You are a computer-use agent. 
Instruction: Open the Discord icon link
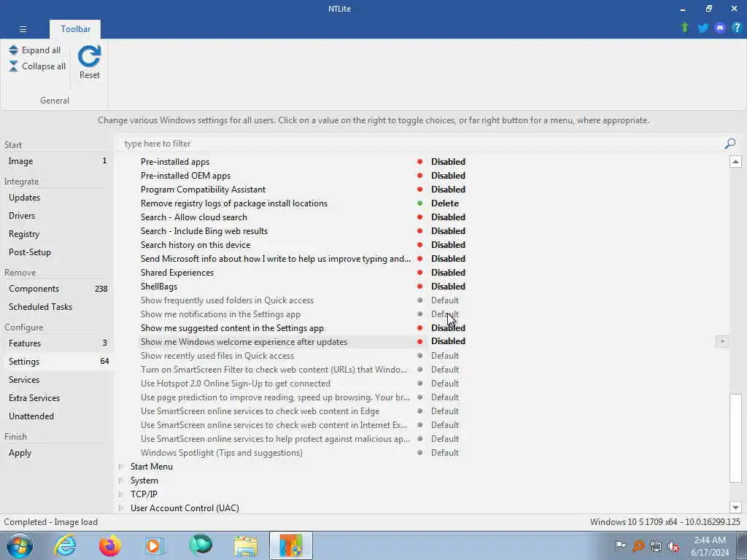click(719, 28)
